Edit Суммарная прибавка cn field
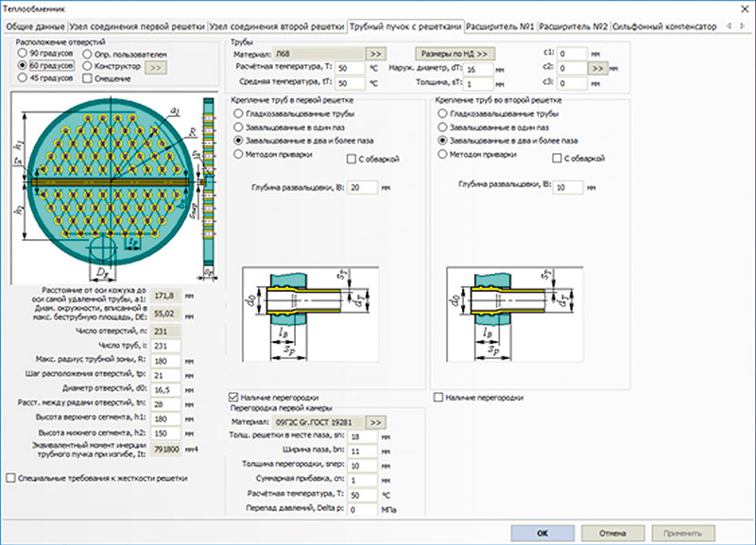Viewport: 756px width, 545px height. tap(363, 481)
